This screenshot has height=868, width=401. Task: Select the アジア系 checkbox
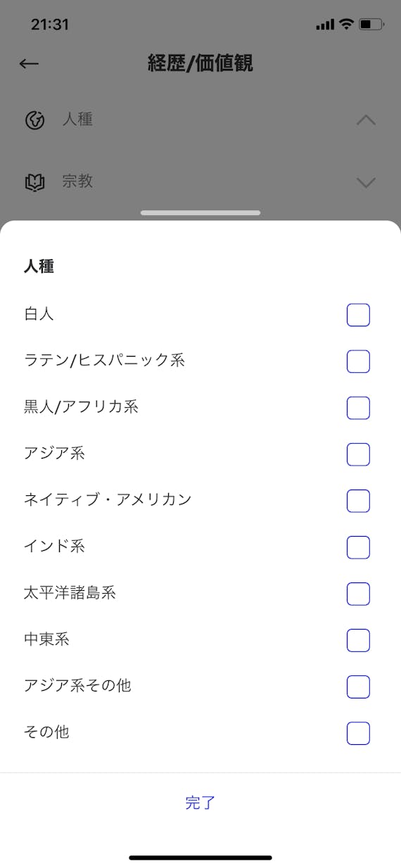[x=358, y=454]
